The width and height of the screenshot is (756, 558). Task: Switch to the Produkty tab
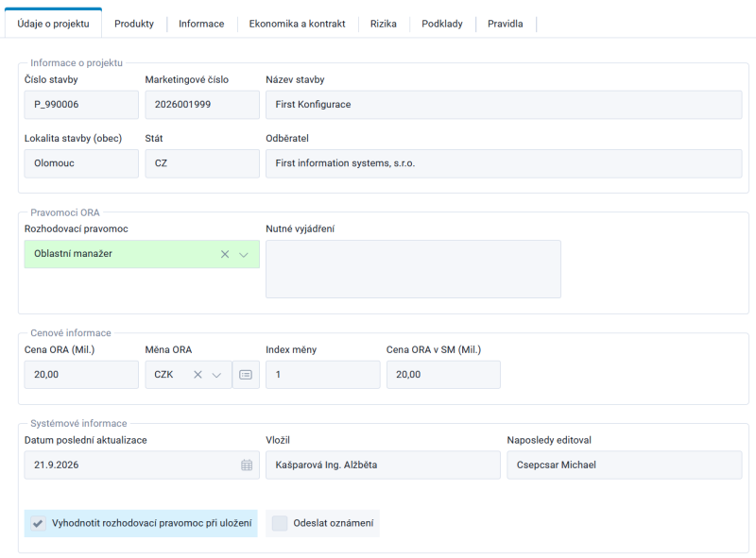click(134, 24)
